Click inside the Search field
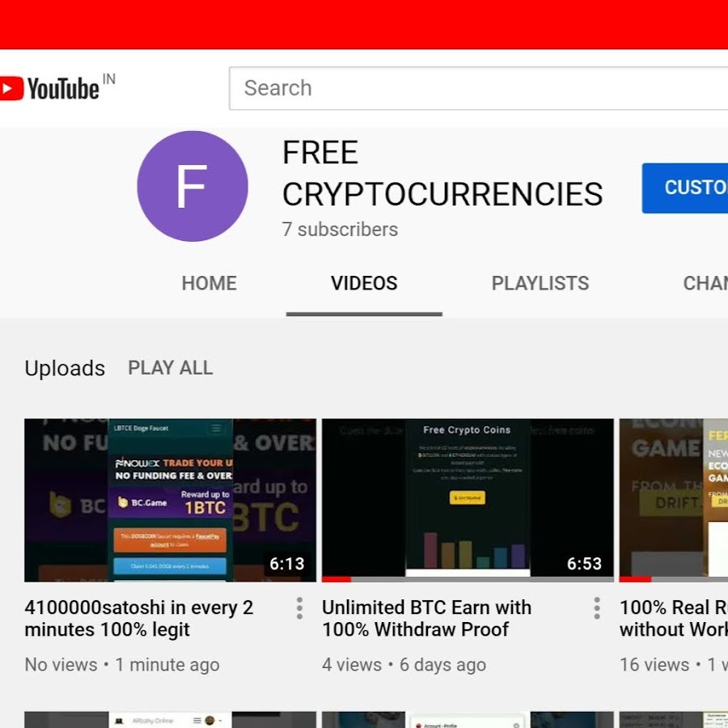The image size is (728, 728). pos(478,88)
